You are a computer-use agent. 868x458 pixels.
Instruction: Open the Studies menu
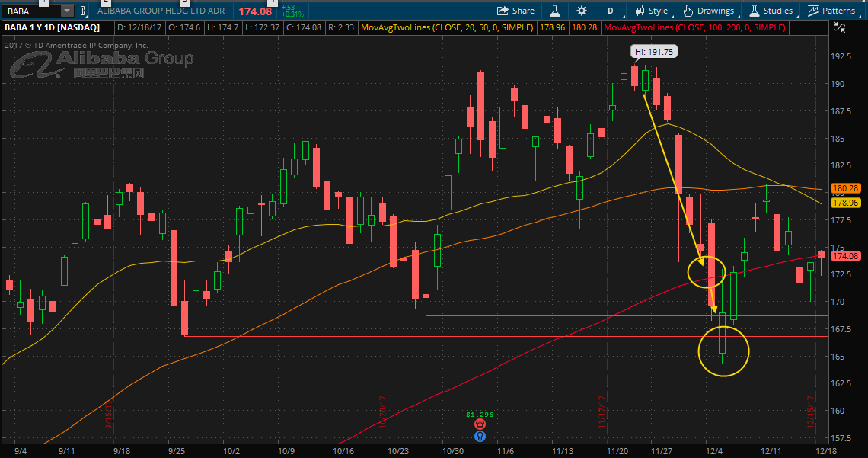coord(772,11)
